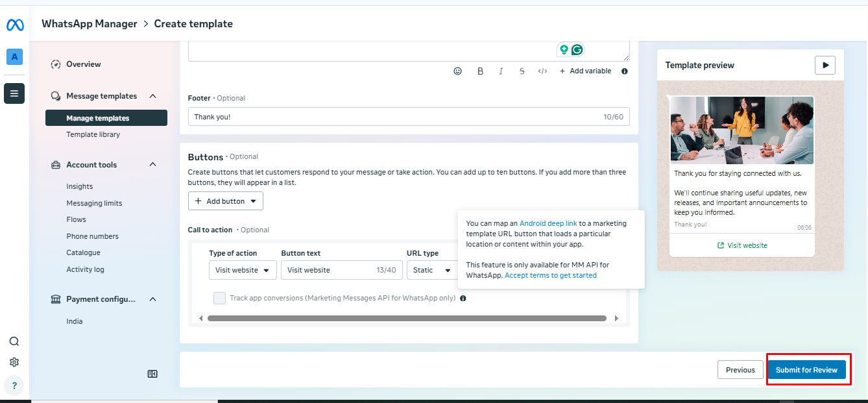
Task: Open Flows in Account tools
Action: point(77,219)
